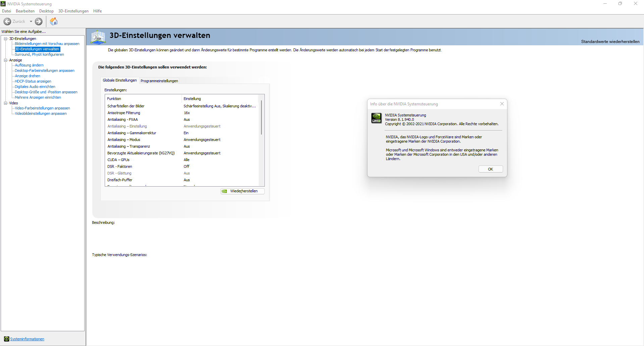Click the Standardwerte wiederherstellen link
The height and width of the screenshot is (346, 644).
610,41
